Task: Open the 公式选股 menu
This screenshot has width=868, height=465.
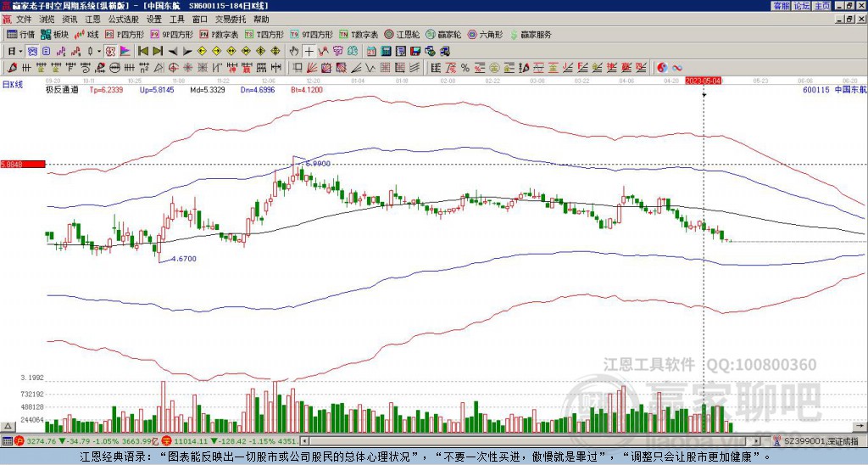Action: (124, 20)
